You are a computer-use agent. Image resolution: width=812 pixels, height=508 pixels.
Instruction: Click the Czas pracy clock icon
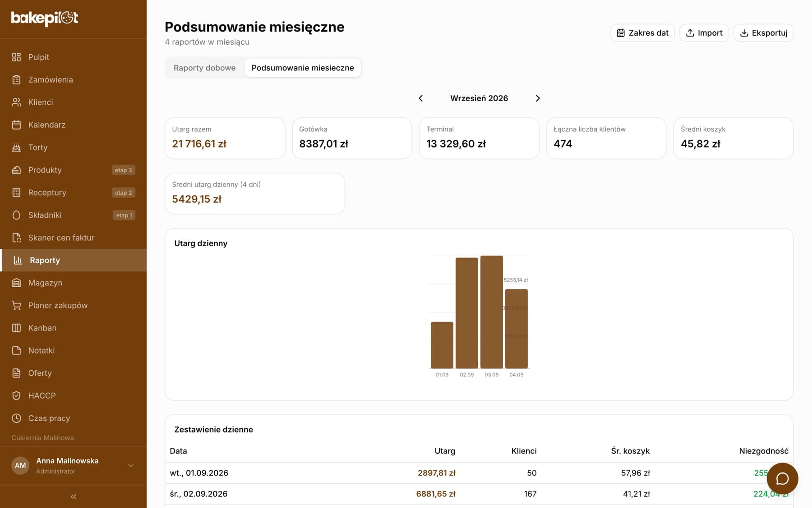pos(17,418)
